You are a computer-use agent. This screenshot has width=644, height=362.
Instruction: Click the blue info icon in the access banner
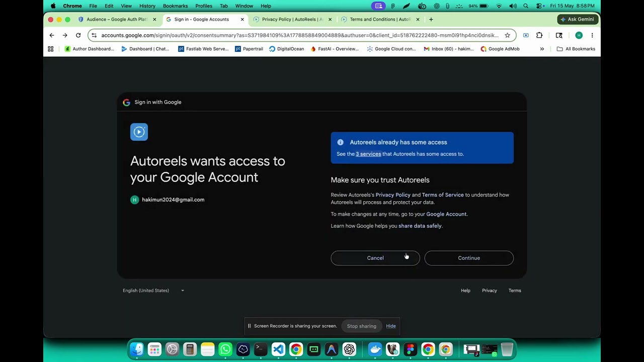pyautogui.click(x=340, y=142)
